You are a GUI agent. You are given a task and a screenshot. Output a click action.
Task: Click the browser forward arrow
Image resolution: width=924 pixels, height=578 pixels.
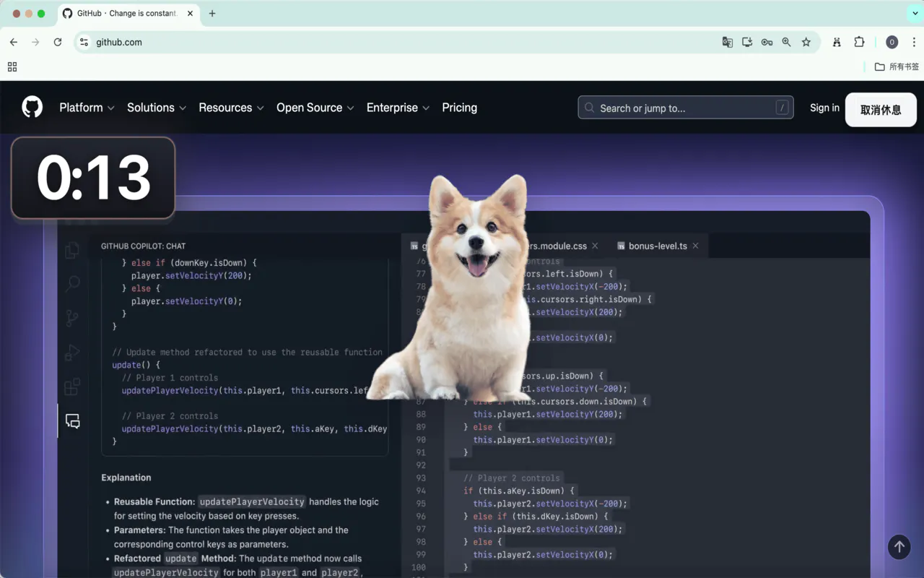coord(35,42)
